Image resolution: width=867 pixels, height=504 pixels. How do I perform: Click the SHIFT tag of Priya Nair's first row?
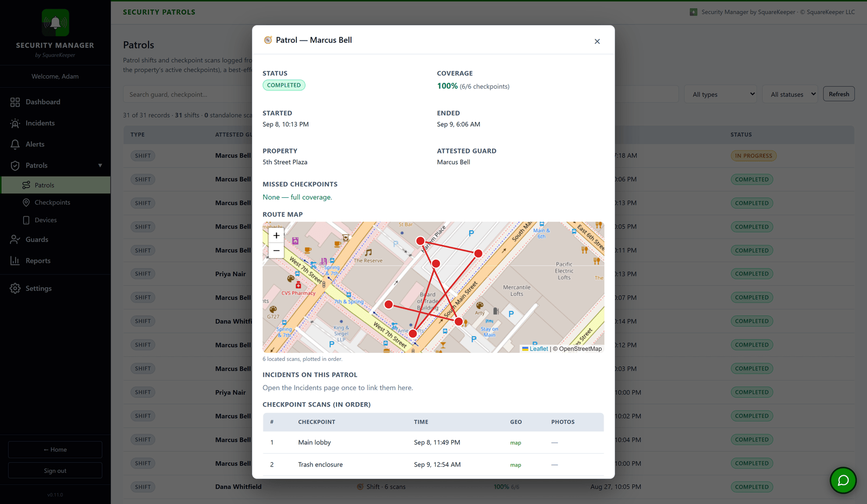[x=143, y=274]
